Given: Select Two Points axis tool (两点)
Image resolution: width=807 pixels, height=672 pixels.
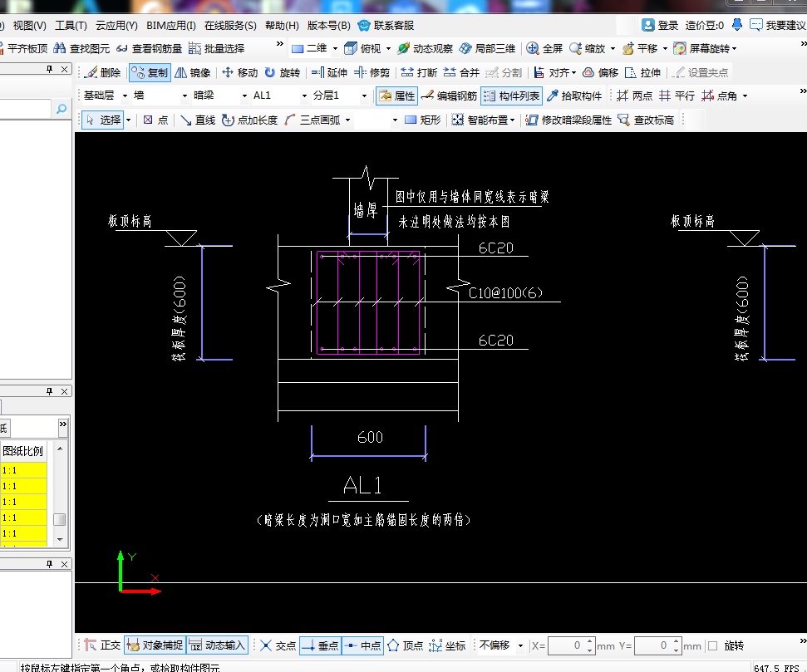Looking at the screenshot, I should coord(635,96).
